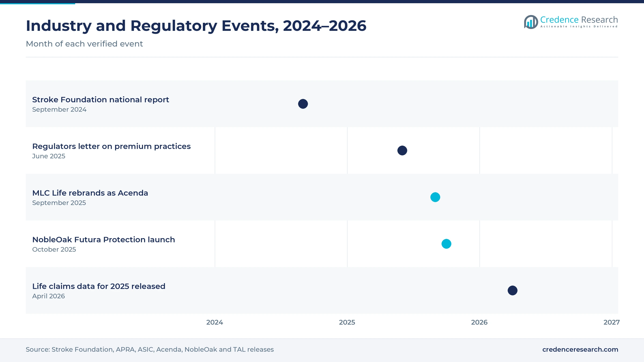Select the Regulators letter June 2025 dot
This screenshot has height=362, width=644.
402,150
